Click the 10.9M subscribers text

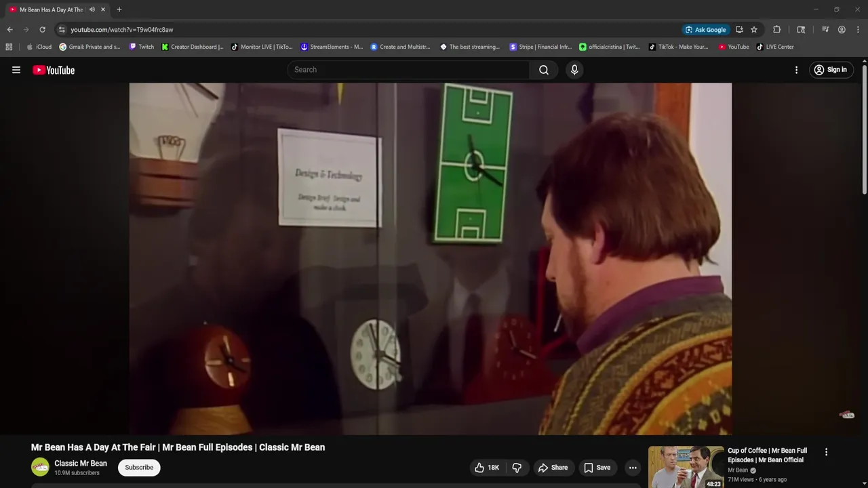click(x=77, y=473)
